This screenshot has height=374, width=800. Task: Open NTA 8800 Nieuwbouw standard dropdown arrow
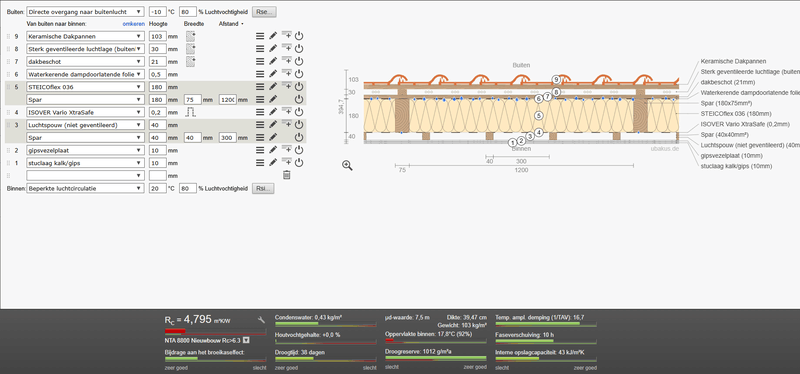point(246,340)
